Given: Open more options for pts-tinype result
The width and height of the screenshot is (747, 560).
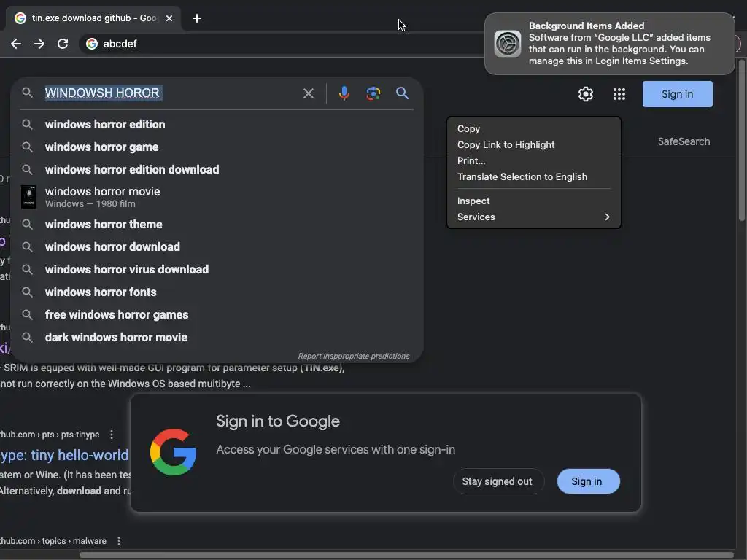Looking at the screenshot, I should pyautogui.click(x=112, y=435).
